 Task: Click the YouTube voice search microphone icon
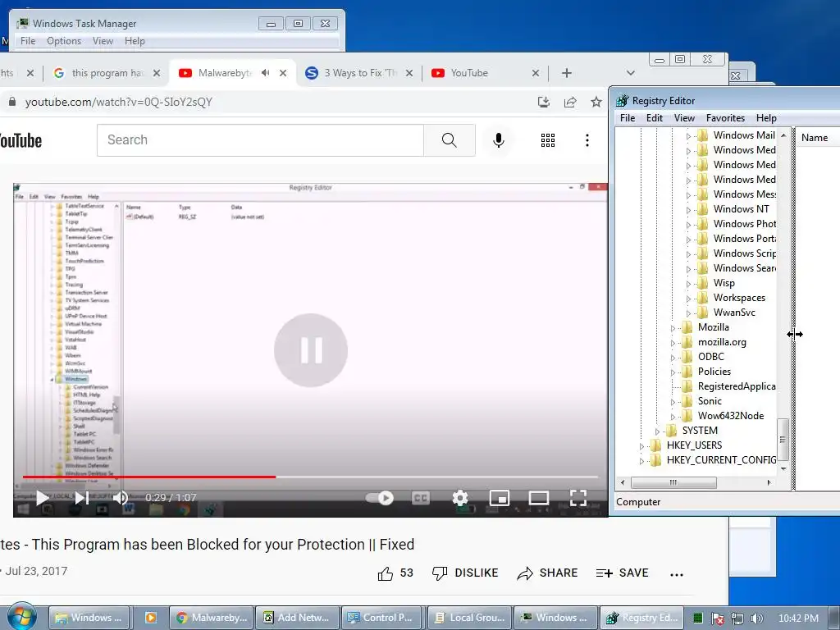tap(498, 140)
